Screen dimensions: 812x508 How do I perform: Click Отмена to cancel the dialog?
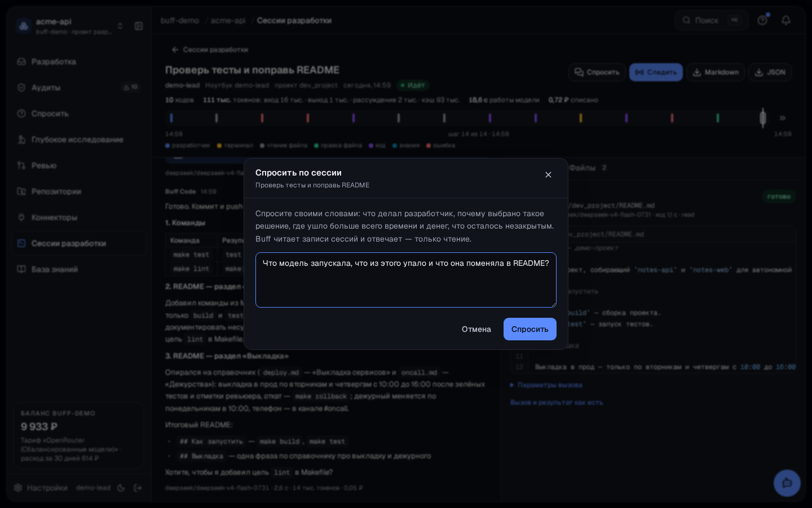(x=476, y=329)
